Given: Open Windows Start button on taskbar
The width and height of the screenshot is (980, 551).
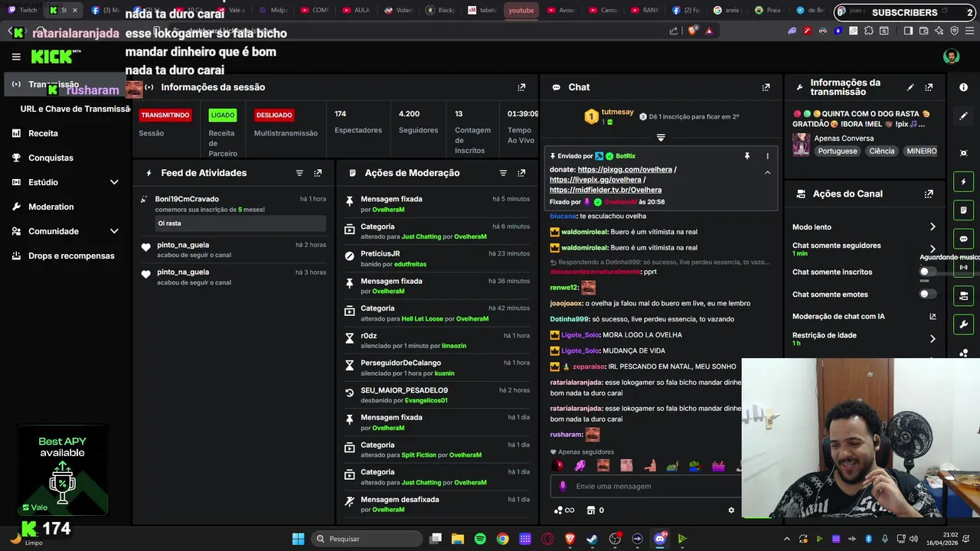Looking at the screenshot, I should click(298, 539).
